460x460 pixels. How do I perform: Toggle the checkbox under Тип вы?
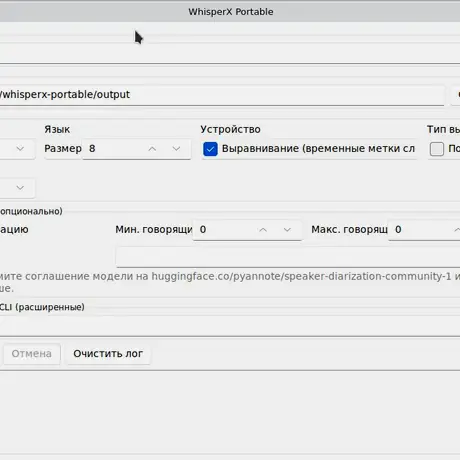437,149
